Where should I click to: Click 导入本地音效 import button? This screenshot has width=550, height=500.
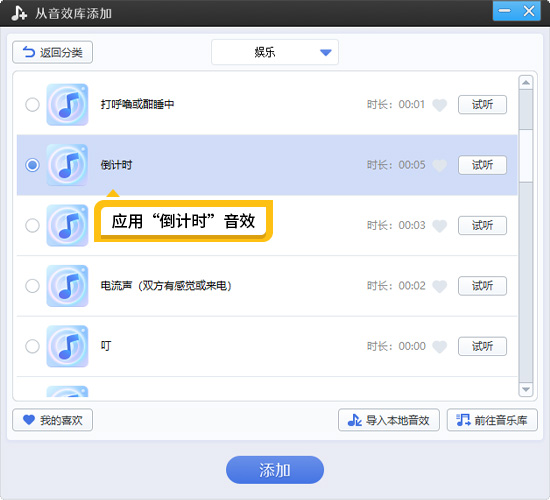389,420
